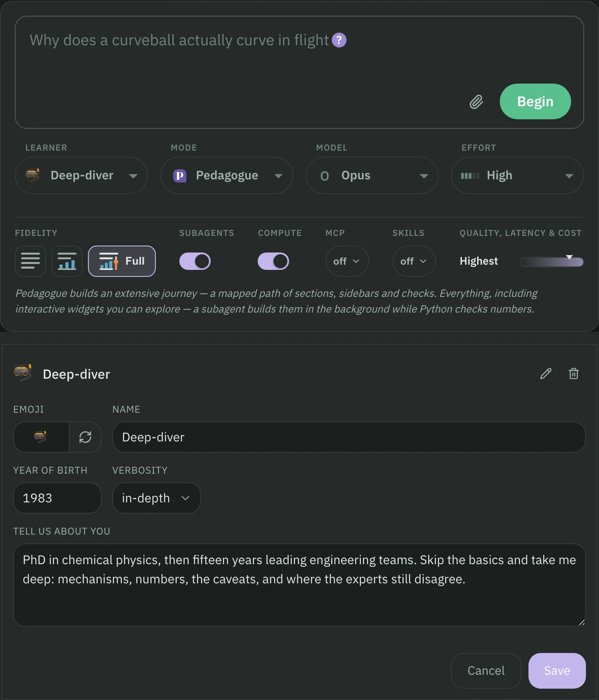Open the Learner dropdown showing Deep-diver
The width and height of the screenshot is (599, 700).
click(x=81, y=175)
